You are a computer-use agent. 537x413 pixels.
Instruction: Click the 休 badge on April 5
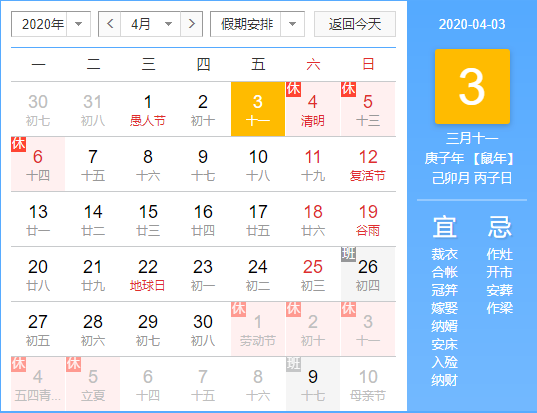point(348,89)
